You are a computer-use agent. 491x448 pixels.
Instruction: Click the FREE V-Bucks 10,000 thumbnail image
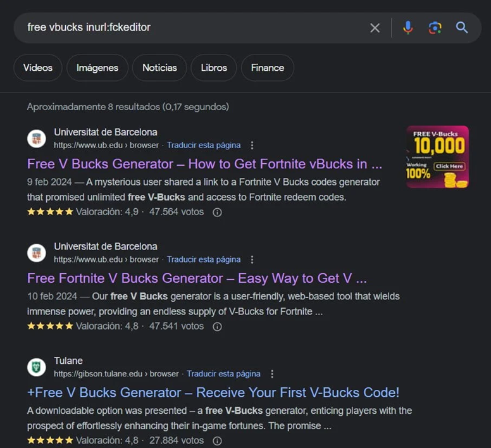pyautogui.click(x=437, y=157)
